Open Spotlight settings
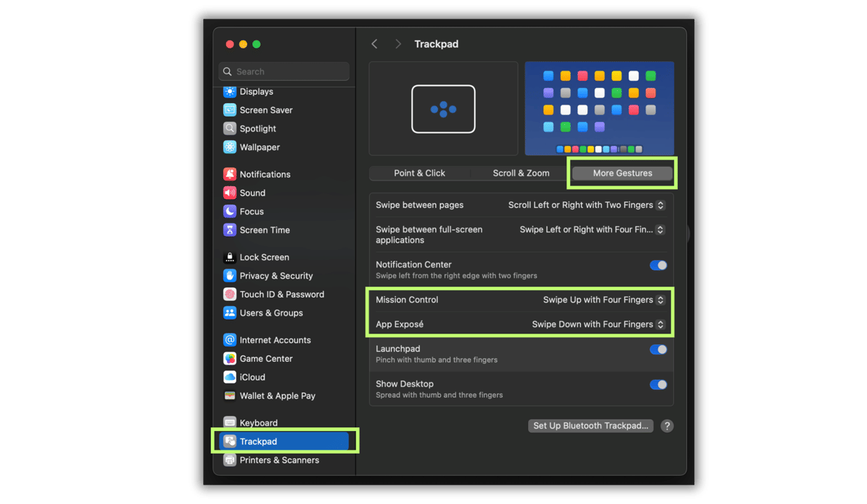867x504 pixels. [258, 128]
